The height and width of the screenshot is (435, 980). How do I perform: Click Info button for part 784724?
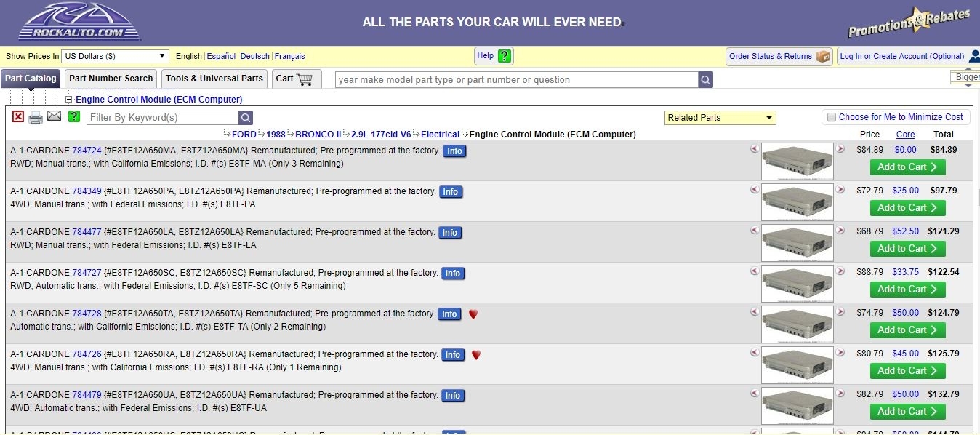[x=454, y=151]
